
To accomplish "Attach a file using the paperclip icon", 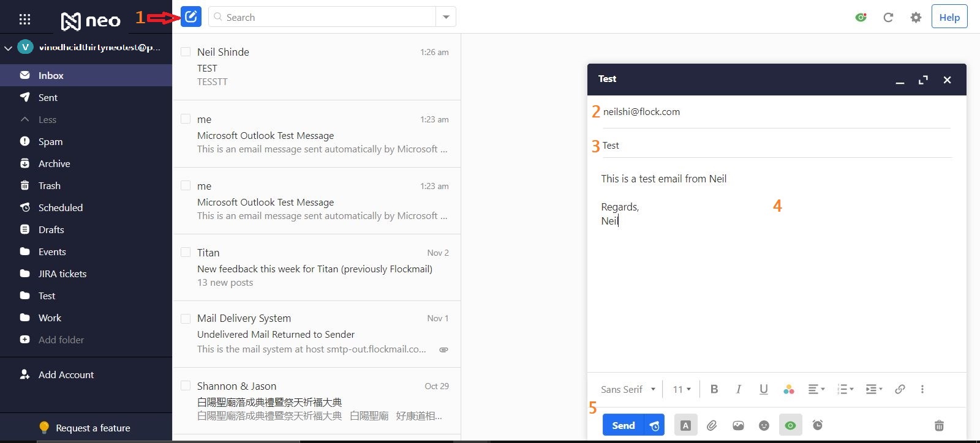I will point(712,425).
